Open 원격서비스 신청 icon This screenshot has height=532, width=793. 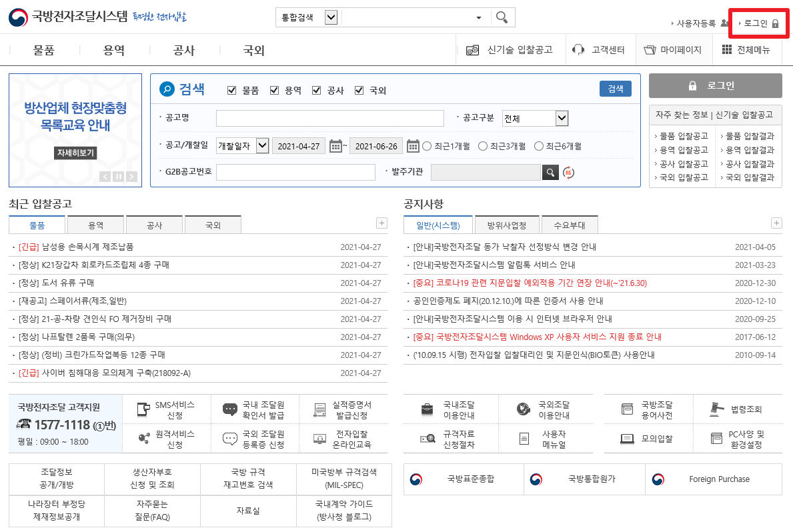(144, 439)
